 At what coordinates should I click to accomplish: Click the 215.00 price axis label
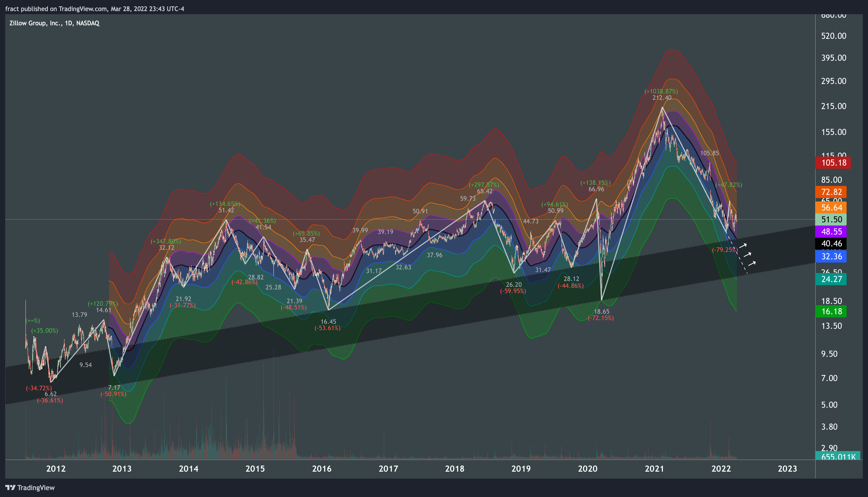[x=833, y=106]
